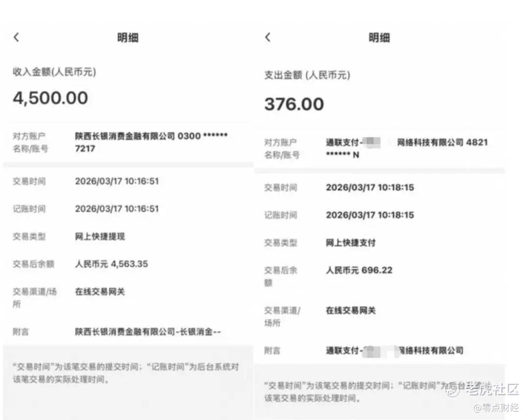The image size is (529, 420).
Task: Click balance 人民币元 4,563.35
Action: point(111,264)
